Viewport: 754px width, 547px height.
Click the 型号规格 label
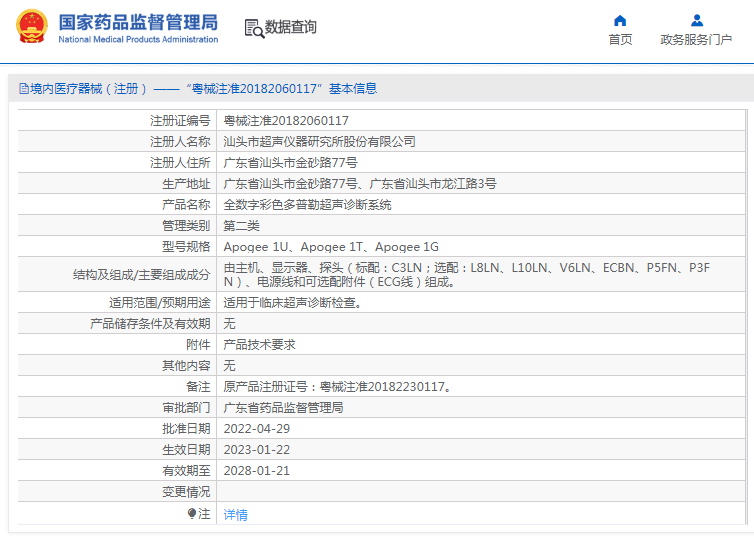[186, 247]
